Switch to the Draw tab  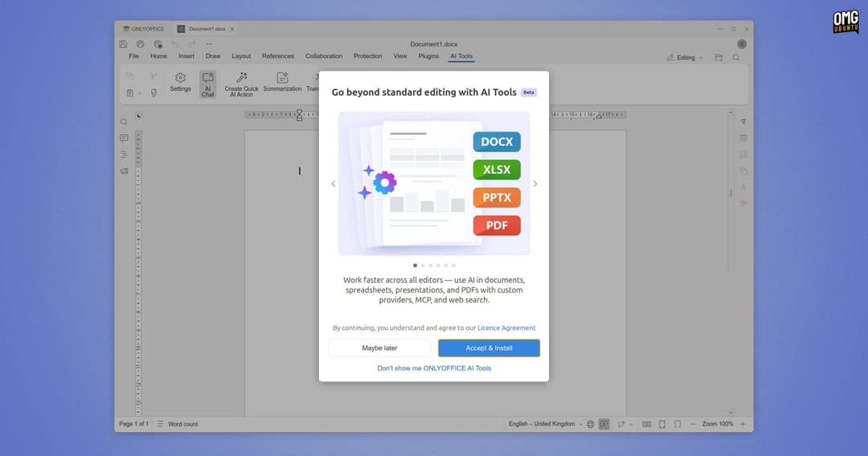(213, 56)
